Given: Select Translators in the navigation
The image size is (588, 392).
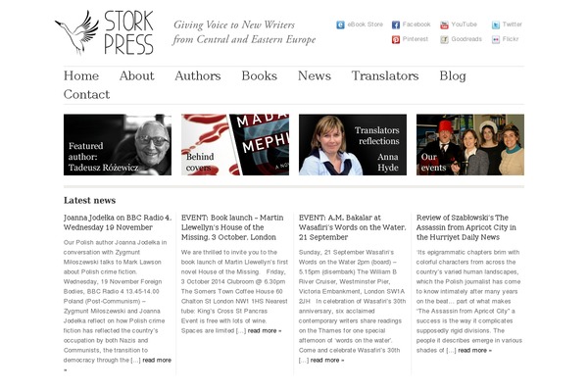Looking at the screenshot, I should [x=385, y=75].
